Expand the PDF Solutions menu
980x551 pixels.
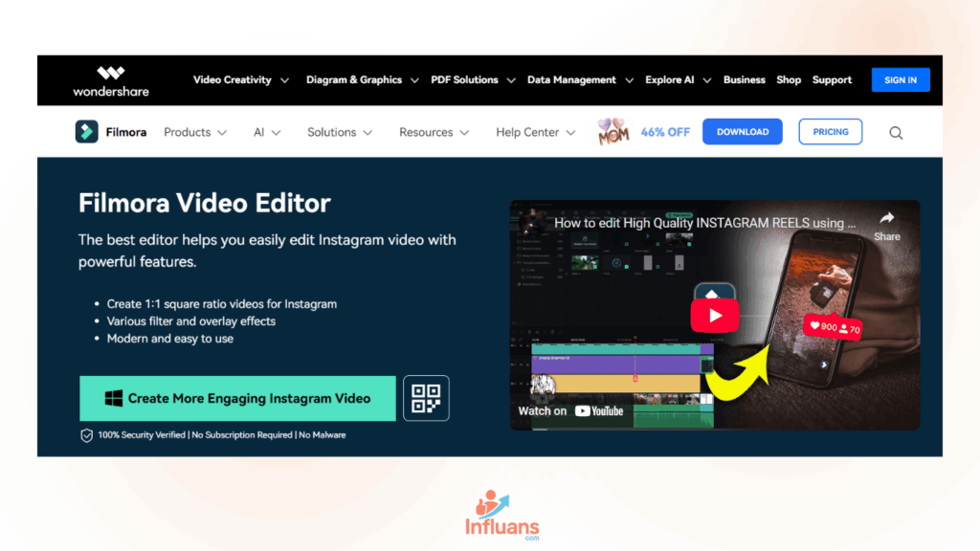[473, 80]
